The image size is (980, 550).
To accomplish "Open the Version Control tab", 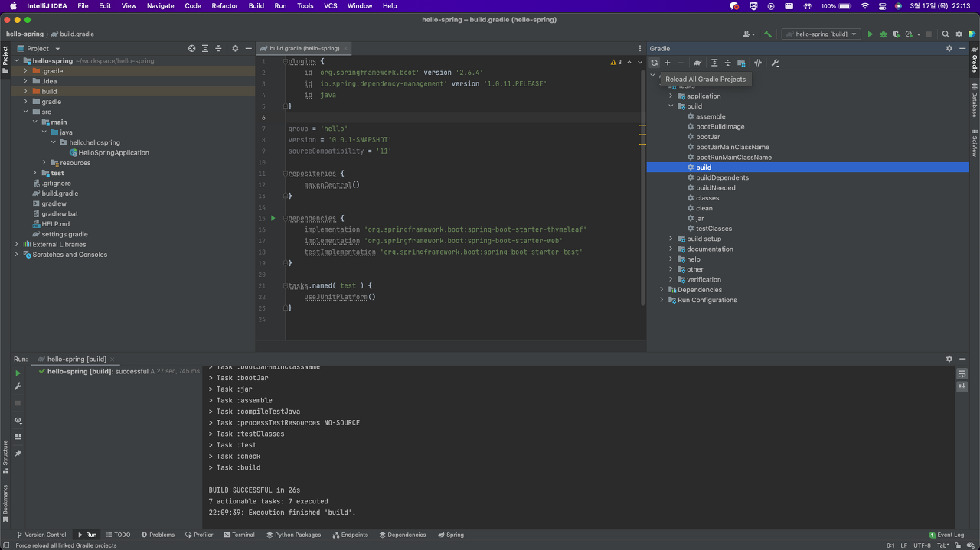I will tap(41, 535).
